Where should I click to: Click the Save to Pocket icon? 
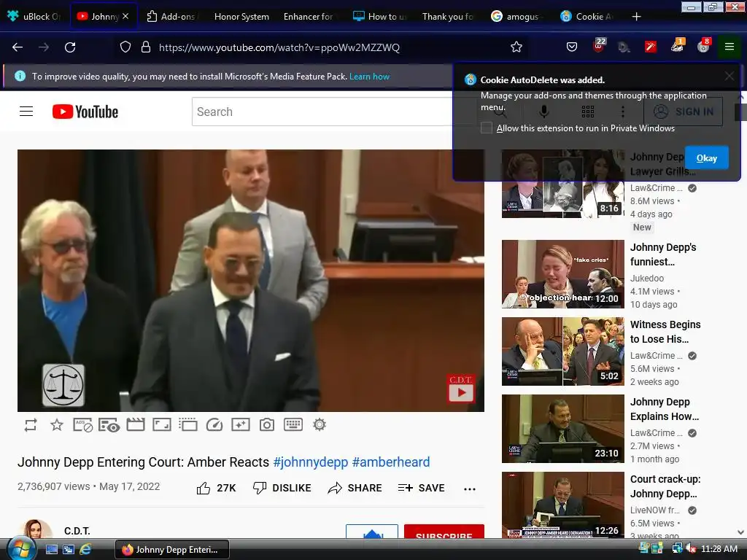pos(572,47)
